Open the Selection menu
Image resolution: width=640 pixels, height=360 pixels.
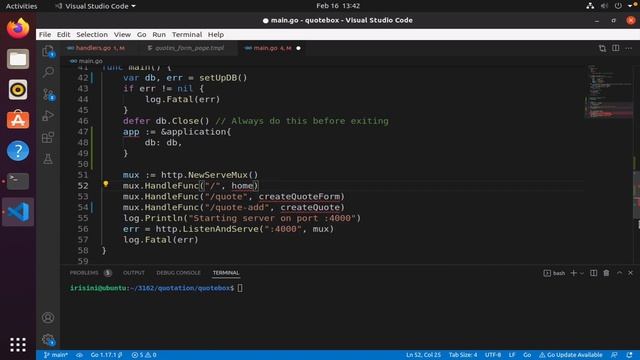[92, 35]
